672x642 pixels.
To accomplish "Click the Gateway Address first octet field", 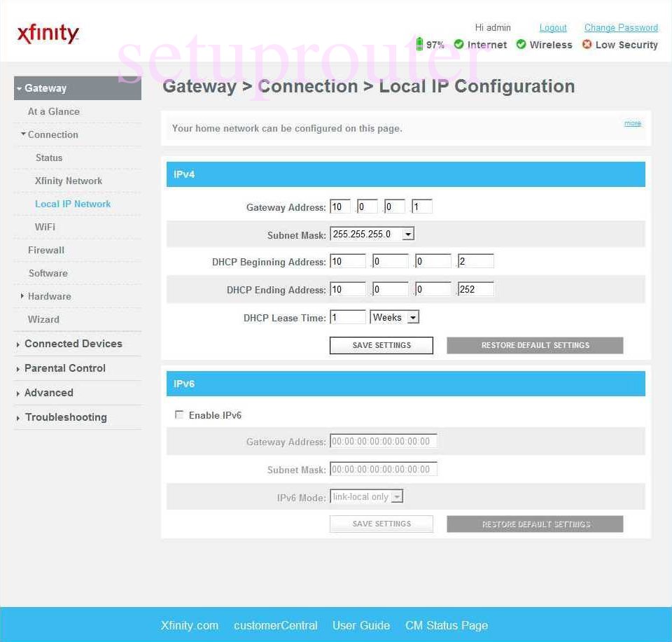I will pos(339,206).
